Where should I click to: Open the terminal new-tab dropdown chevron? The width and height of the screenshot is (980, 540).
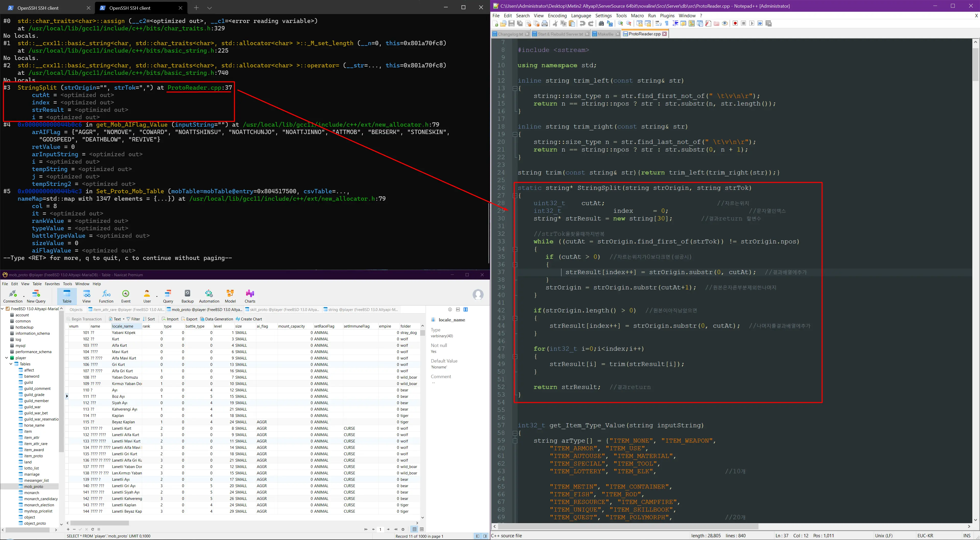210,8
